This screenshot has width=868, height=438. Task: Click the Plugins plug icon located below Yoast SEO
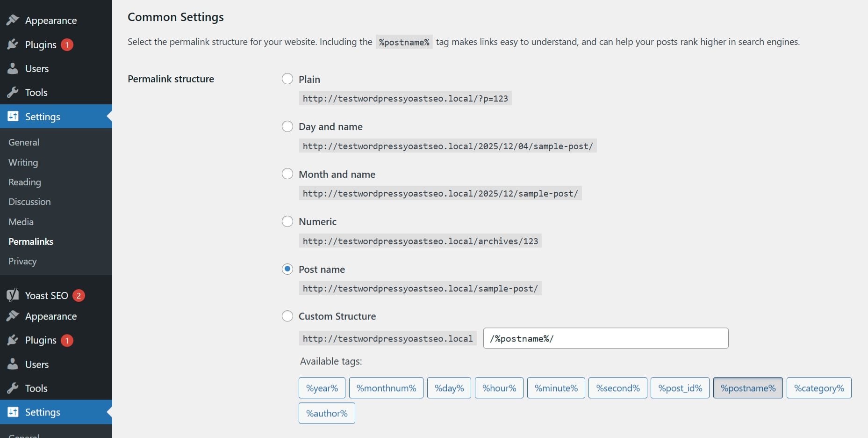coord(13,340)
